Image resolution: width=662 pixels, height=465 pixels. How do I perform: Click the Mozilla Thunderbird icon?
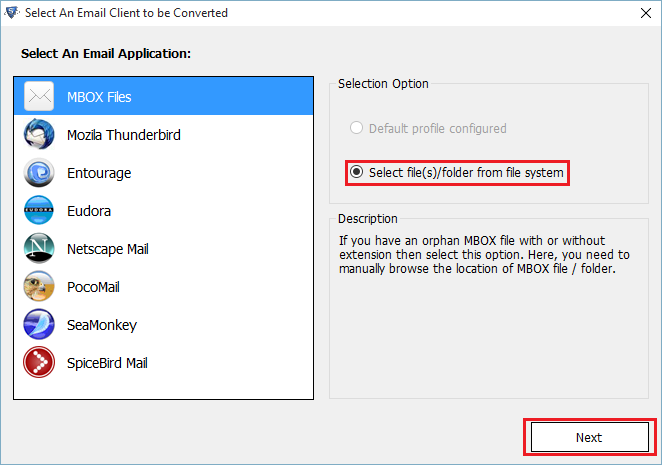(39, 135)
